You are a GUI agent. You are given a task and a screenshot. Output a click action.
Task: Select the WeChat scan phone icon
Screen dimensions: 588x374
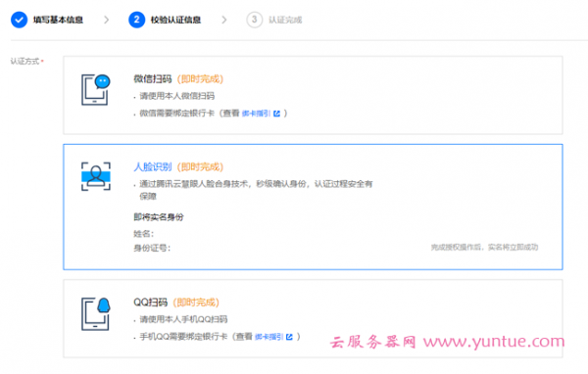96,90
